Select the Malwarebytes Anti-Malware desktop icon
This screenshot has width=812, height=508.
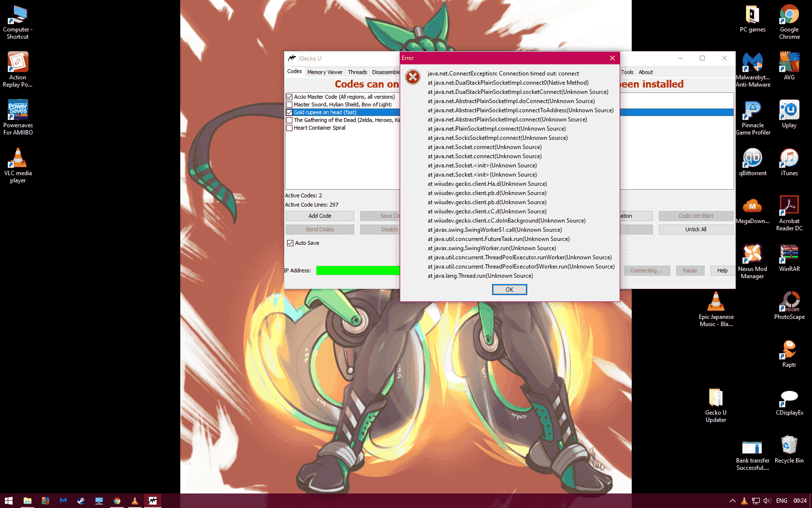point(753,70)
